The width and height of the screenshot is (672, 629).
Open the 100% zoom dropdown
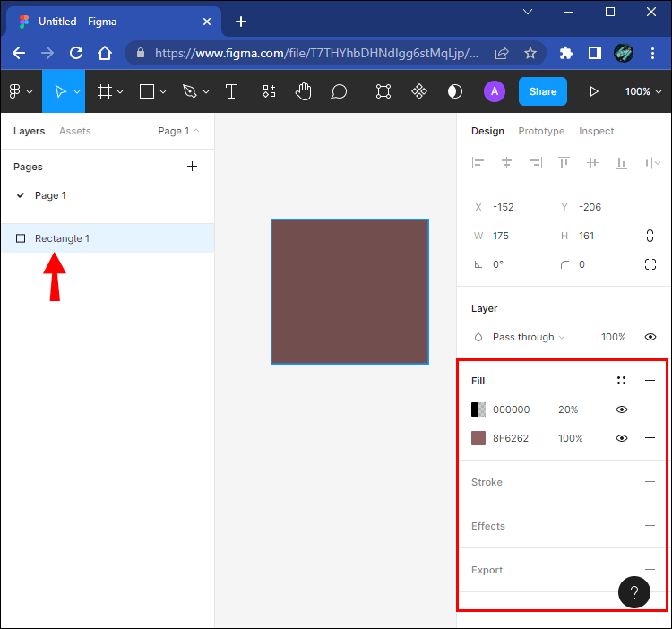(x=643, y=91)
